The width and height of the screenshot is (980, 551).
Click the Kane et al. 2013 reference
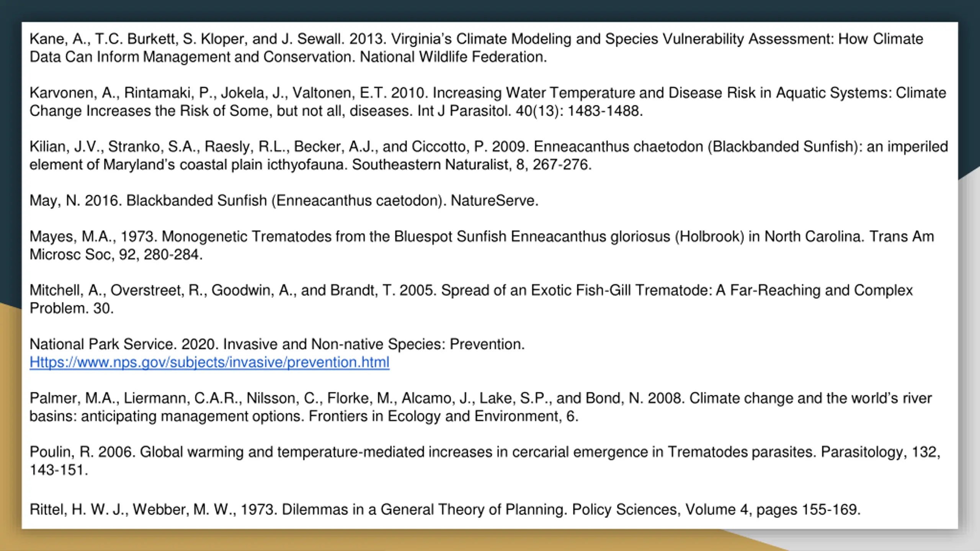coord(476,48)
